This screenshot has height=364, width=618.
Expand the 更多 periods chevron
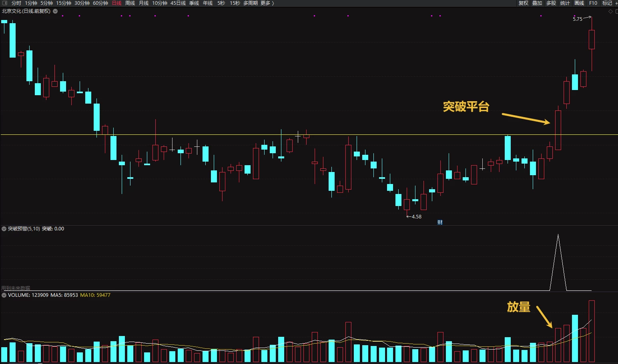[273, 3]
